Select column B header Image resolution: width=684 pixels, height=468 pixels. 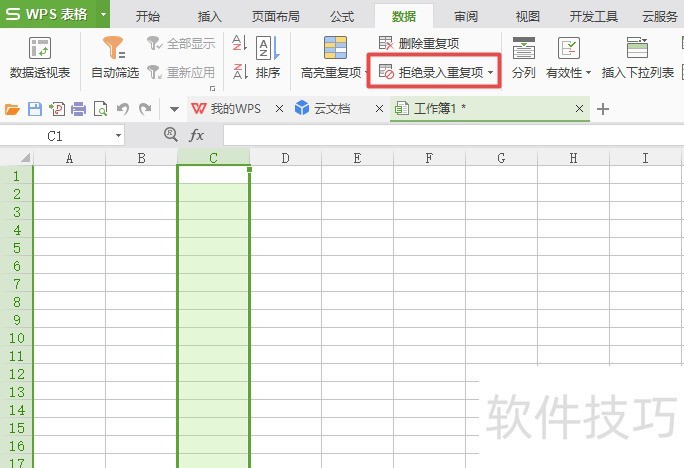click(x=141, y=158)
